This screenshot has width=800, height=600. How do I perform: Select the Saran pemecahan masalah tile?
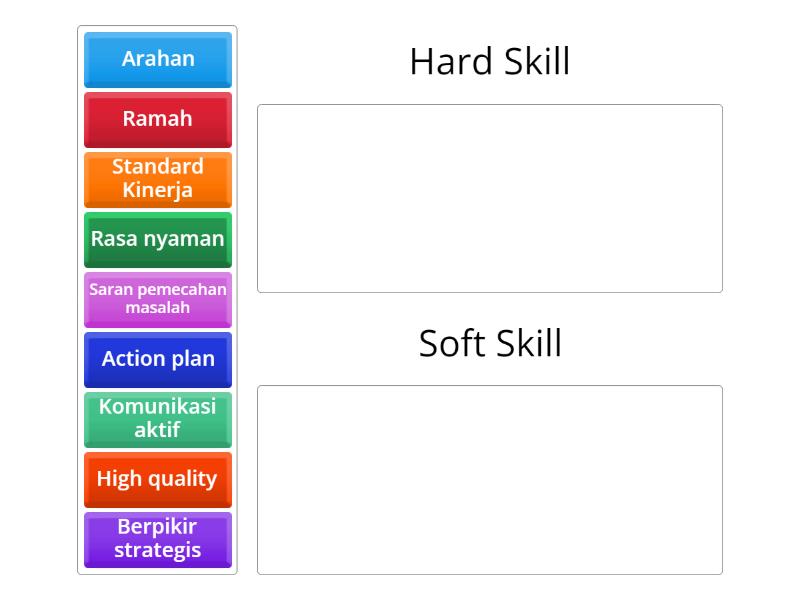[x=157, y=299]
